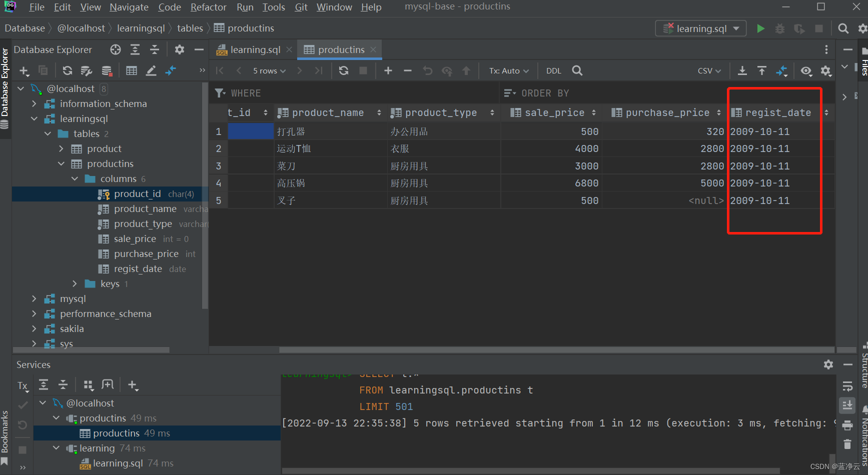This screenshot has height=475, width=868.
Task: Click the New (plus) icon in Database Explorer
Action: pyautogui.click(x=24, y=70)
